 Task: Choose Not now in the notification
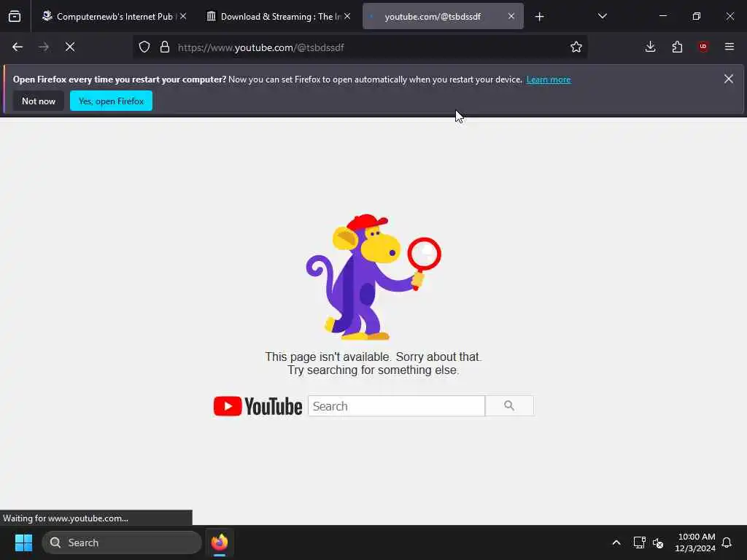(x=39, y=101)
